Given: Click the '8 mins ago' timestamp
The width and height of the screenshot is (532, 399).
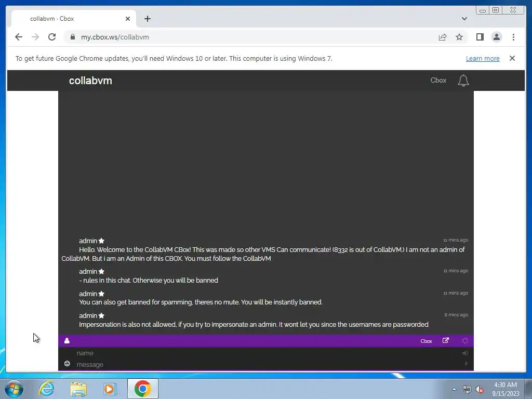Looking at the screenshot, I should [x=456, y=315].
